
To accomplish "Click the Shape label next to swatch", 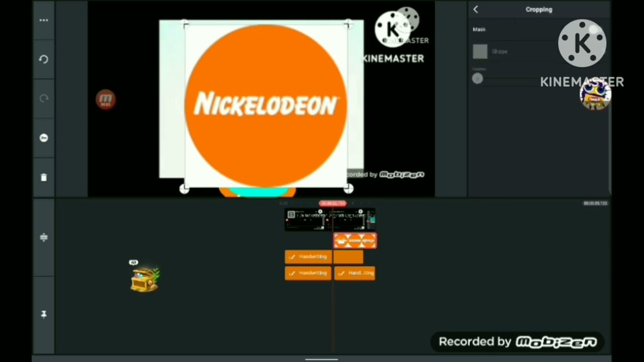I will point(500,51).
